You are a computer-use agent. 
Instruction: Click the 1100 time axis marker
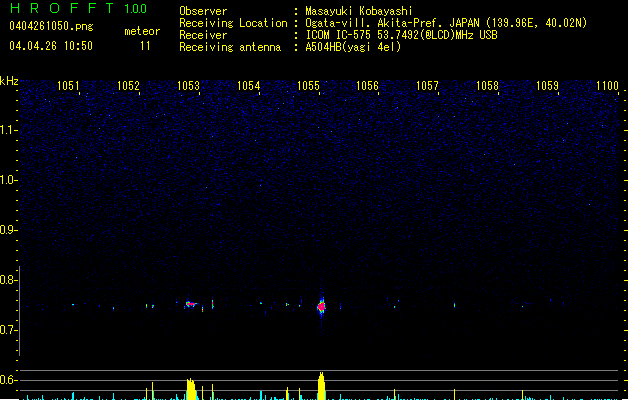coord(607,86)
